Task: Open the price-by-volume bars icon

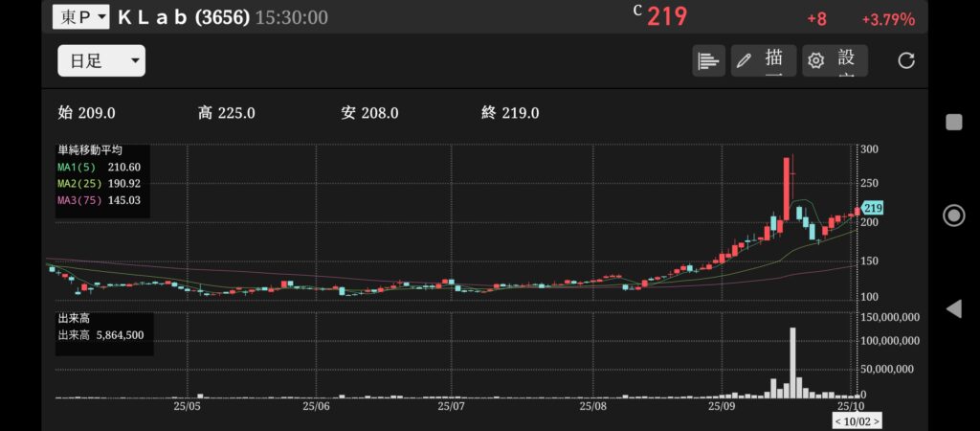Action: [708, 60]
